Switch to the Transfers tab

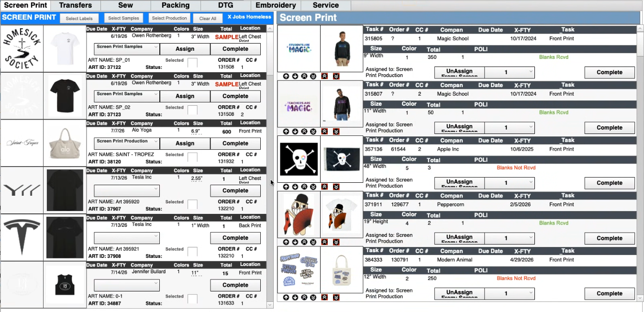click(x=76, y=5)
